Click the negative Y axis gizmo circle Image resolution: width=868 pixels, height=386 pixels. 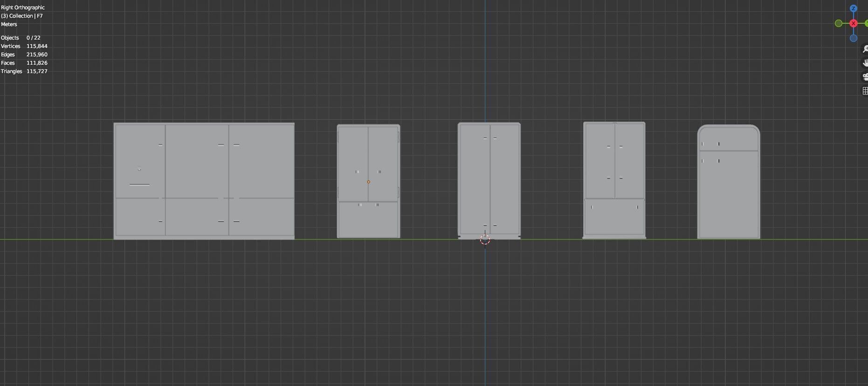(839, 23)
